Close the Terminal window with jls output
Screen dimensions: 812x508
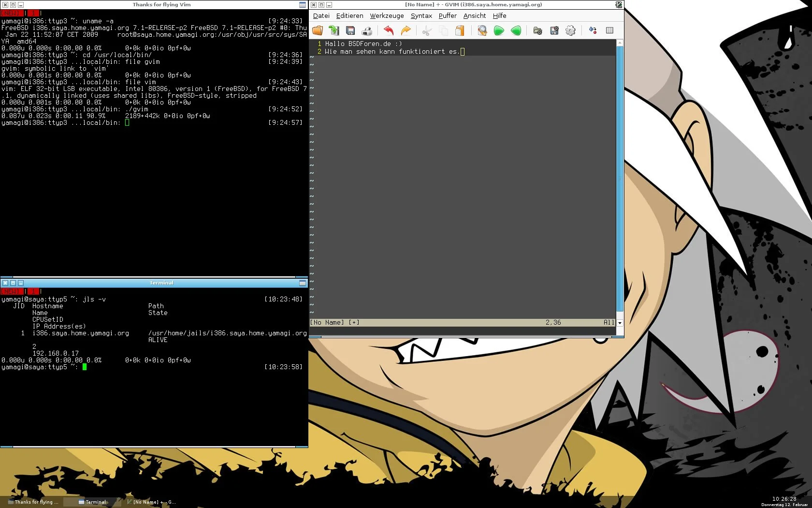pyautogui.click(x=5, y=283)
